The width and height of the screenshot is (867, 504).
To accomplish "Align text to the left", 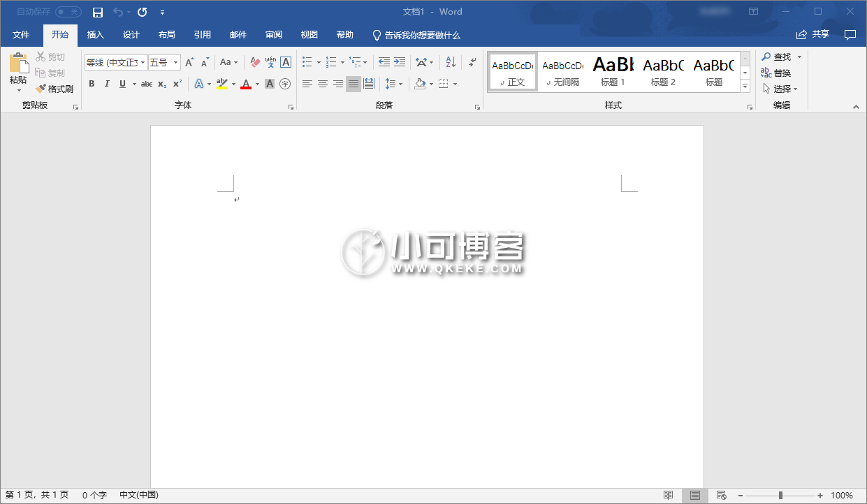I will [x=307, y=84].
